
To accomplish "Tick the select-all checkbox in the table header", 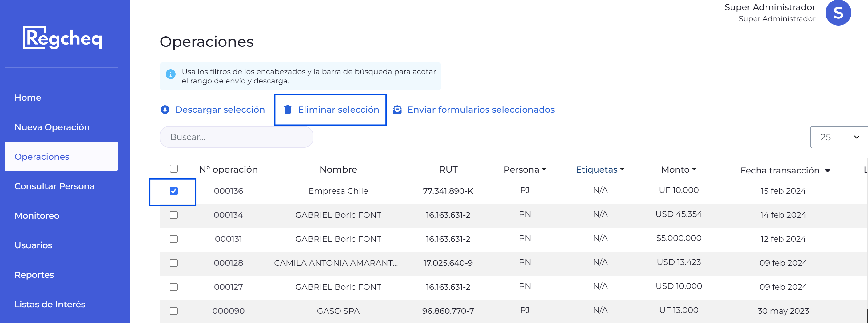I will pos(173,169).
